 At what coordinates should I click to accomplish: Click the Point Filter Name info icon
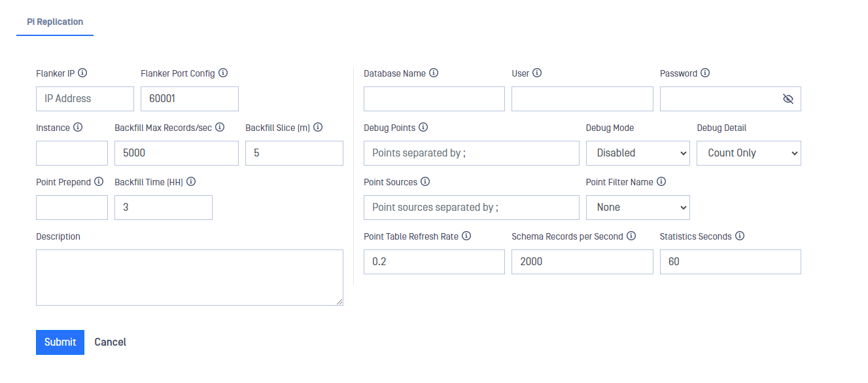[x=661, y=182]
